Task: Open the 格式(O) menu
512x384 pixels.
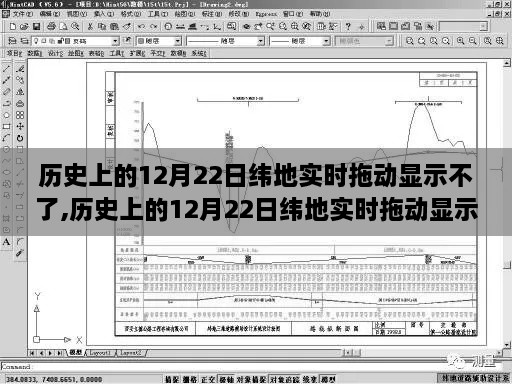Action: pyautogui.click(x=131, y=14)
